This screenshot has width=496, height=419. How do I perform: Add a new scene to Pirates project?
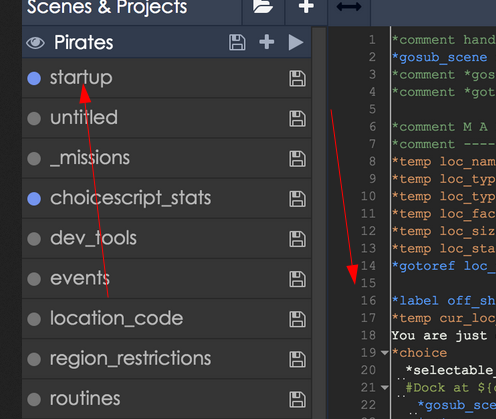pyautogui.click(x=267, y=42)
